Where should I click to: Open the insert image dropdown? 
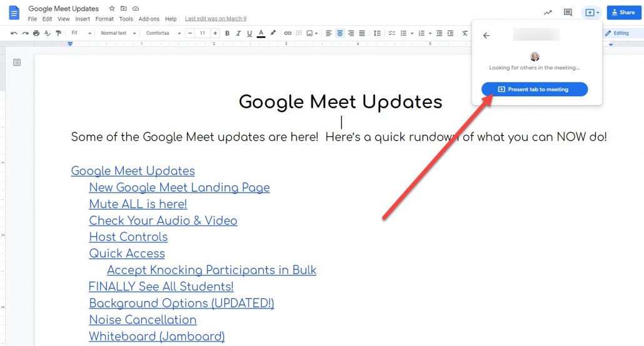312,33
